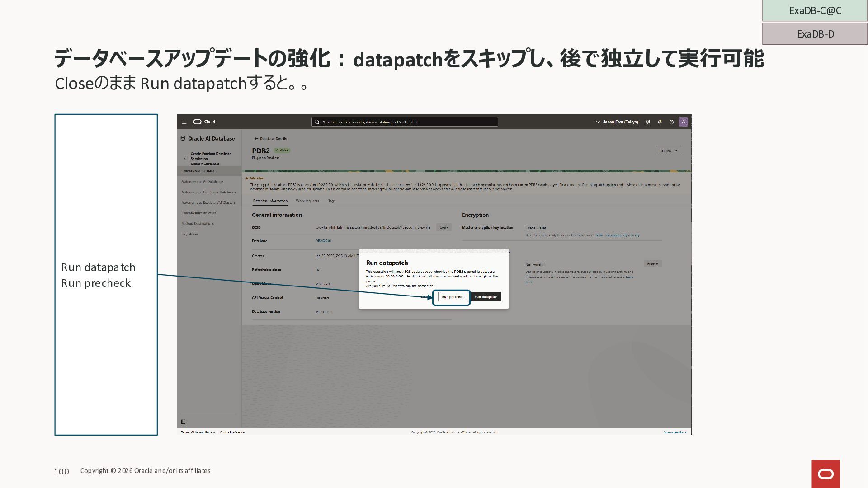Click the Enable button for Ops Insights

[652, 264]
